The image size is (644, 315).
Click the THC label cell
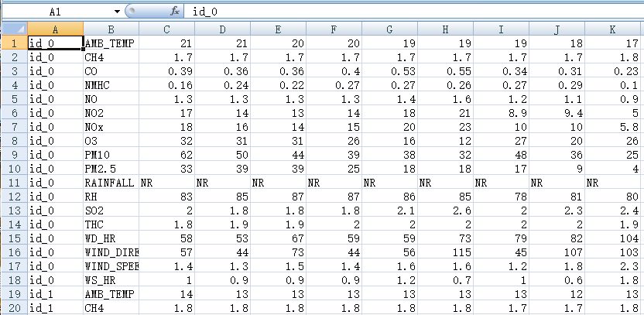(111, 224)
